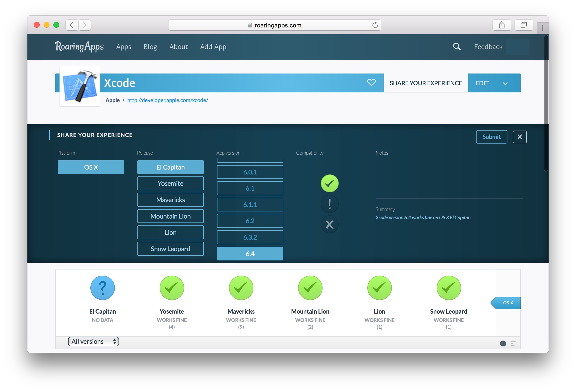
Task: Open the Apps menu item
Action: click(123, 47)
